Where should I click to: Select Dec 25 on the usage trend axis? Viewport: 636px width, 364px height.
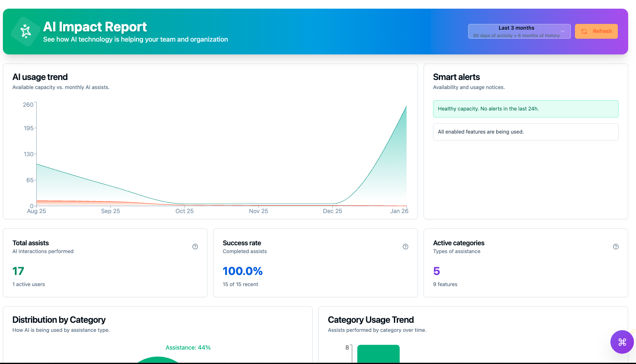[x=332, y=211]
